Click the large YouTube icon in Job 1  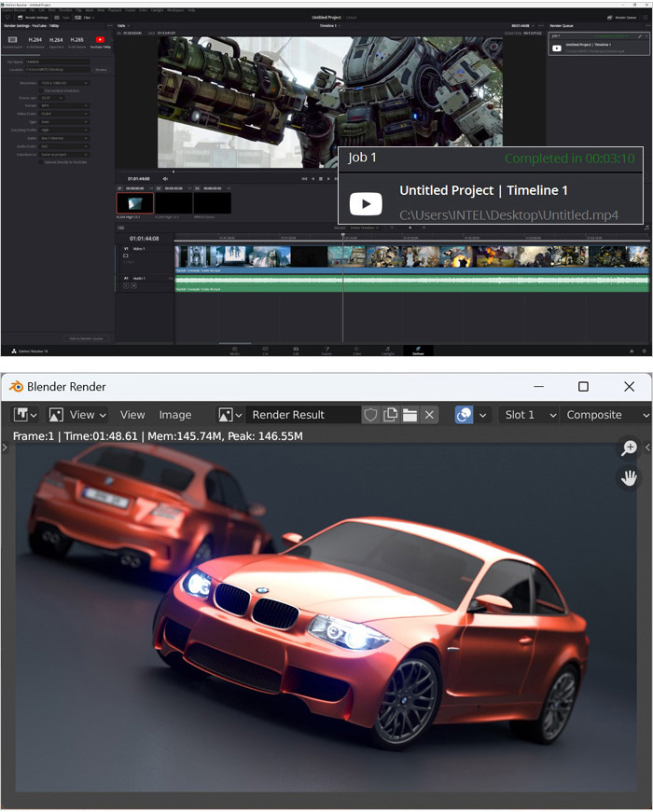click(365, 204)
